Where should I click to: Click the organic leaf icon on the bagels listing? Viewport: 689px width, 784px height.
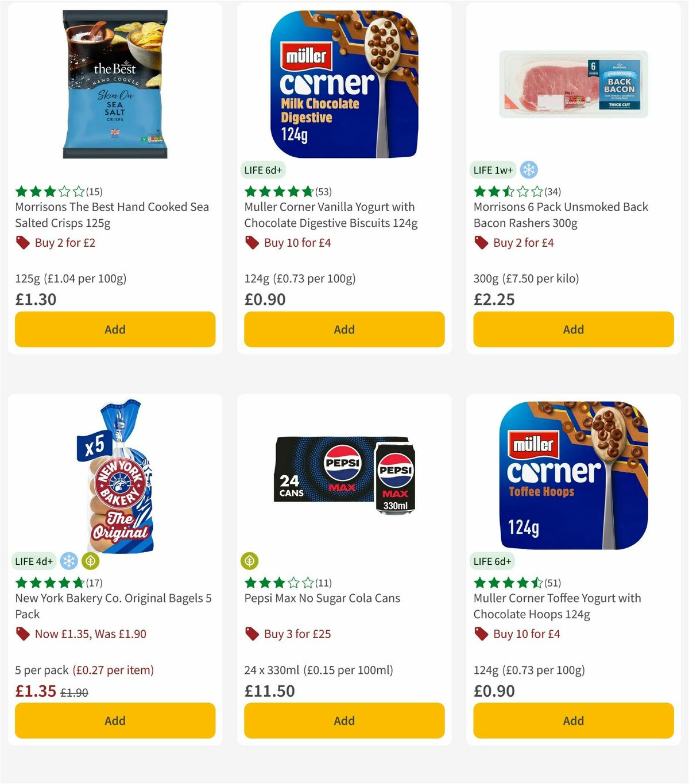tap(90, 561)
